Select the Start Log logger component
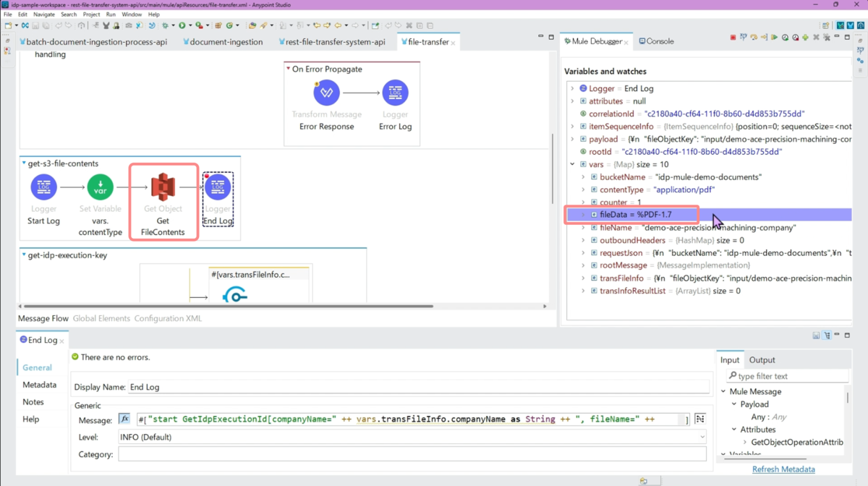This screenshot has width=868, height=486. 43,187
